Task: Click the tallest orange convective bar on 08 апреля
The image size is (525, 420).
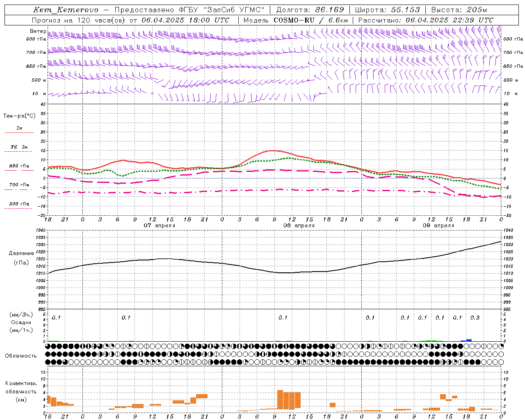Action: (280, 399)
